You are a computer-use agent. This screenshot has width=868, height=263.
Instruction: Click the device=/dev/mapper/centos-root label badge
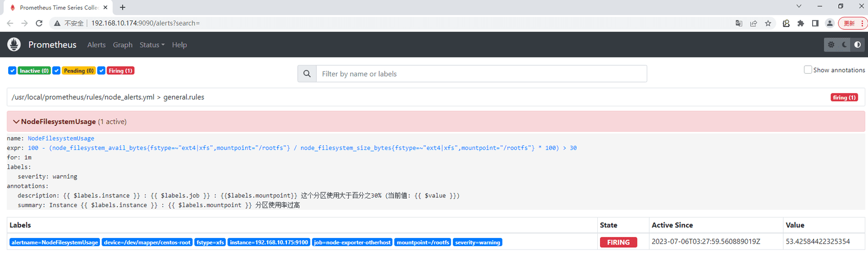point(147,242)
